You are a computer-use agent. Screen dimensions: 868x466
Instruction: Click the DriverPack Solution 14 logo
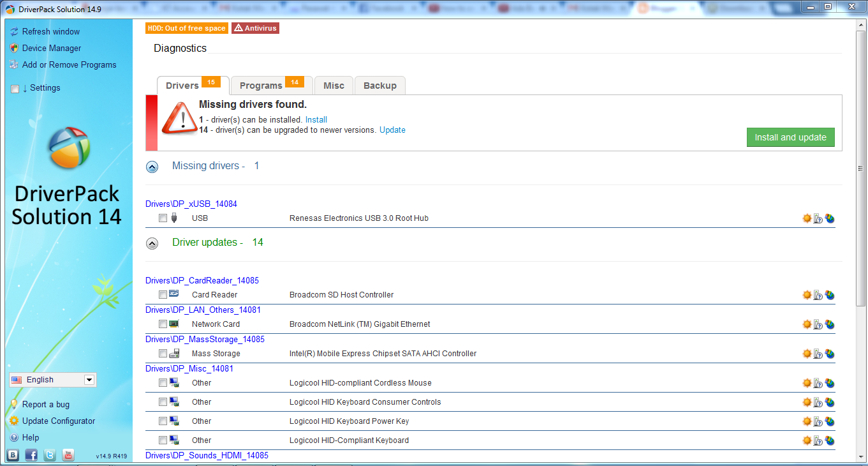[x=68, y=177]
